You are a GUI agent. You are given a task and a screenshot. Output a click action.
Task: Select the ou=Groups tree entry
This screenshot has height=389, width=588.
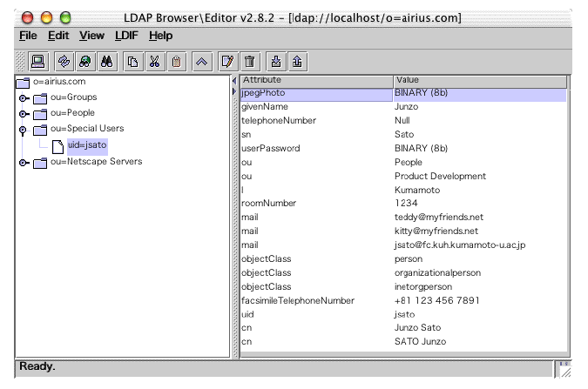pos(74,97)
